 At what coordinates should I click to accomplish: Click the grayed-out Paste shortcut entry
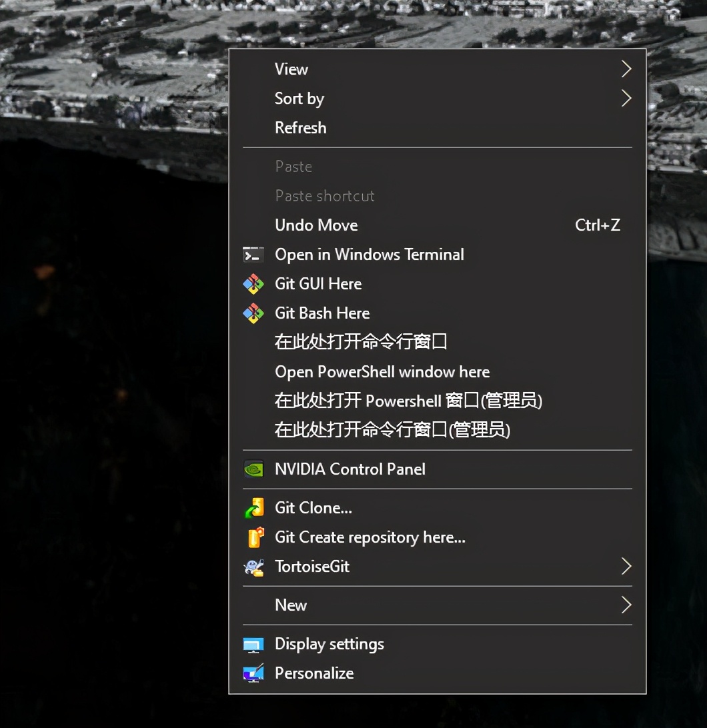click(324, 195)
